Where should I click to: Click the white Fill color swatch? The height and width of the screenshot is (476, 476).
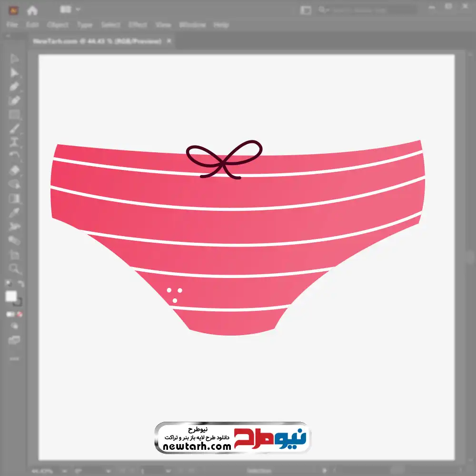(x=11, y=297)
